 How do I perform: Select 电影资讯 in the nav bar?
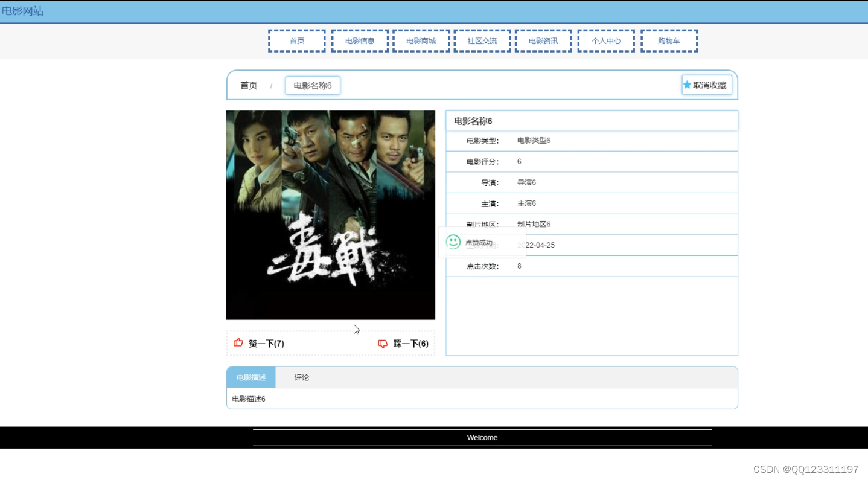[x=543, y=41]
